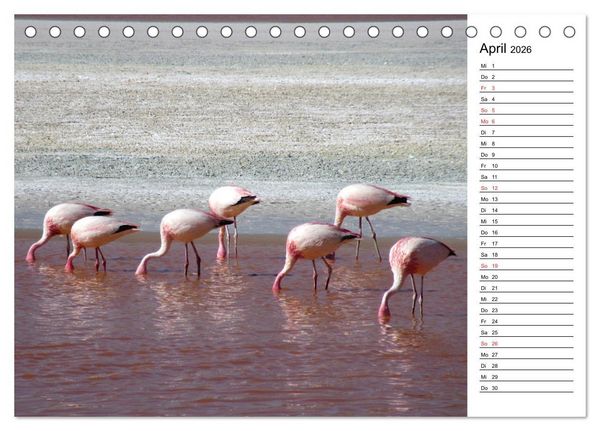Select the date row "Di 21"
The height and width of the screenshot is (431, 600).
pos(527,288)
